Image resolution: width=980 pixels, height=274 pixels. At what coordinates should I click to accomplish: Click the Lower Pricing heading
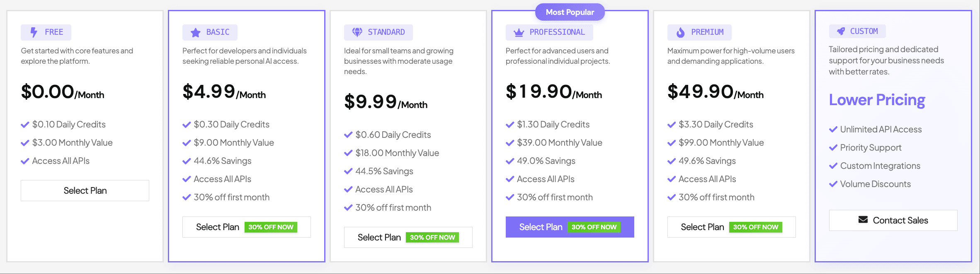[877, 100]
